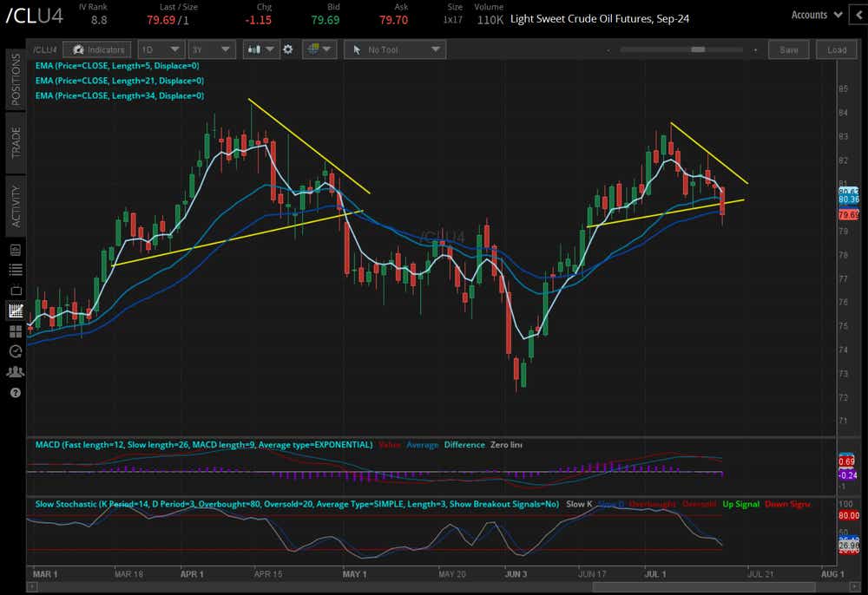
Task: Open the chart Settings gear
Action: (x=289, y=49)
